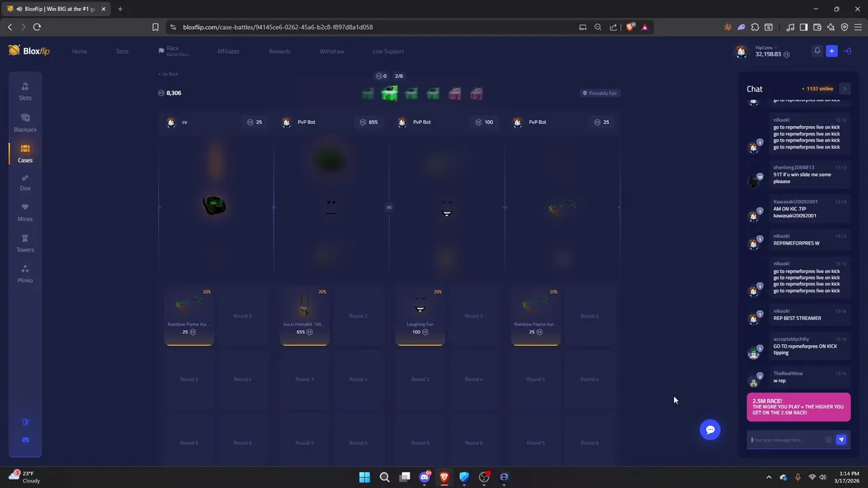Expand the FlipCoins balance dropdown

click(776, 48)
